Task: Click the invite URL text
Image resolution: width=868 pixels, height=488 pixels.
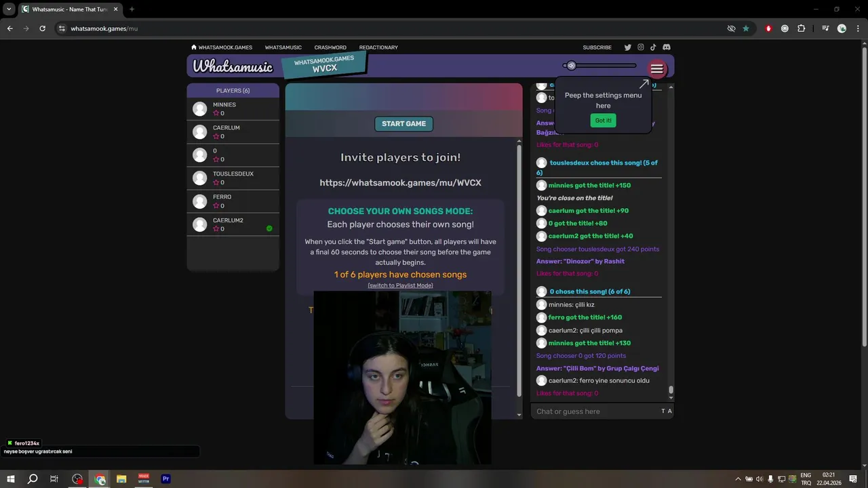Action: (400, 183)
